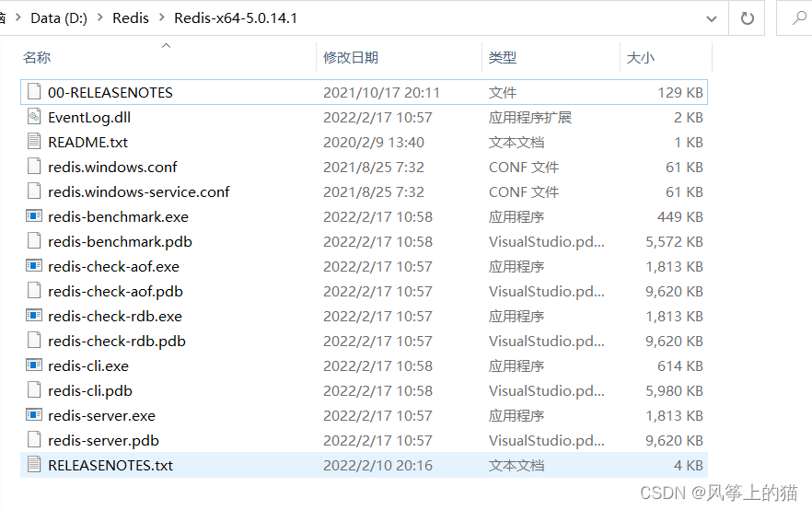This screenshot has width=812, height=510.
Task: Navigate to the Data (D:) breadcrumb
Action: 59,18
